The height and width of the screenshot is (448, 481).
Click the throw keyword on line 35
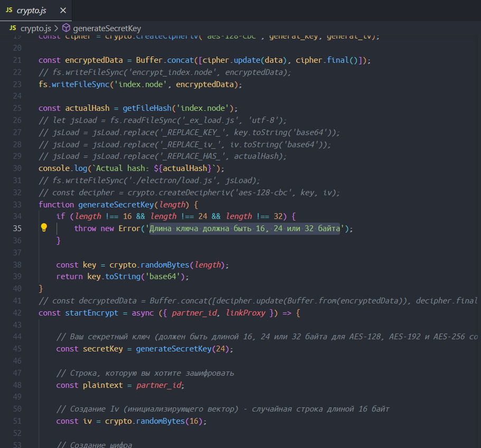click(x=86, y=228)
